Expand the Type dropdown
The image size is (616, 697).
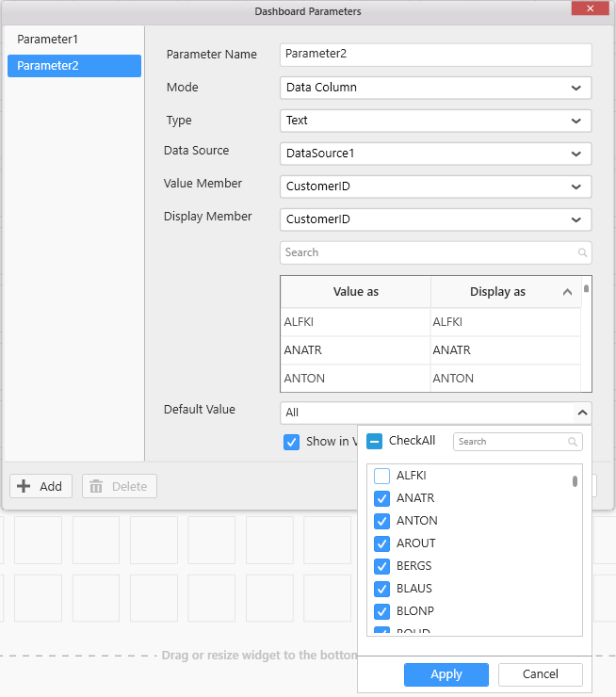(575, 121)
